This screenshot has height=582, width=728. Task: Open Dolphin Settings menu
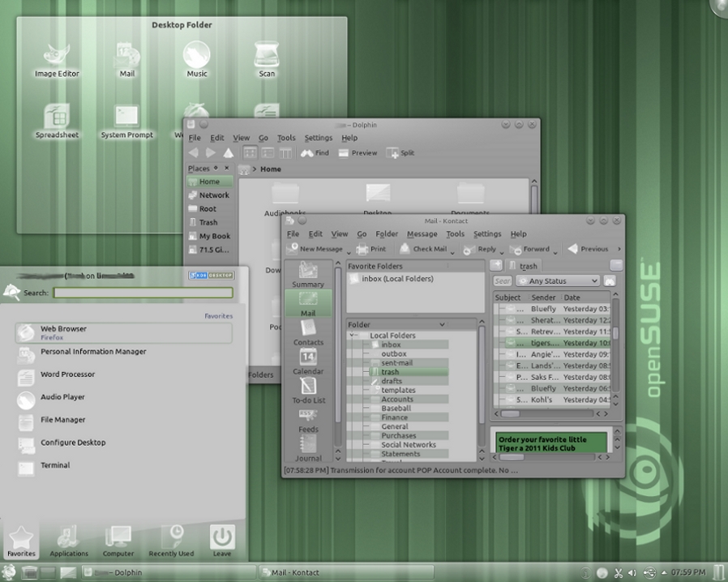coord(319,138)
